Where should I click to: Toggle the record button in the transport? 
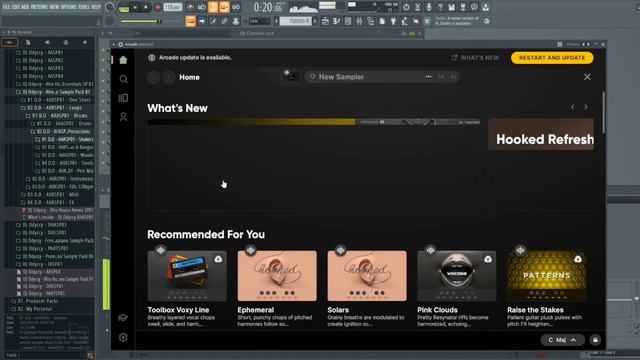coord(158,7)
